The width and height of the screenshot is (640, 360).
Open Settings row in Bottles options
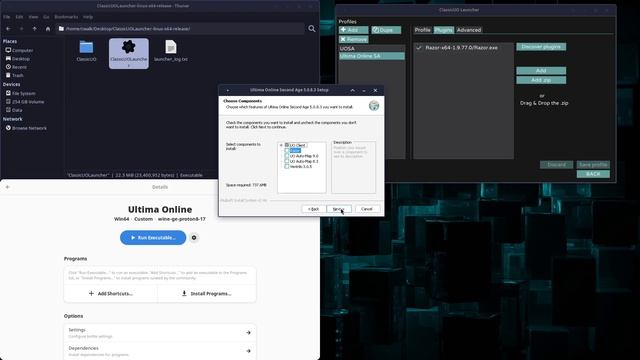tap(160, 333)
